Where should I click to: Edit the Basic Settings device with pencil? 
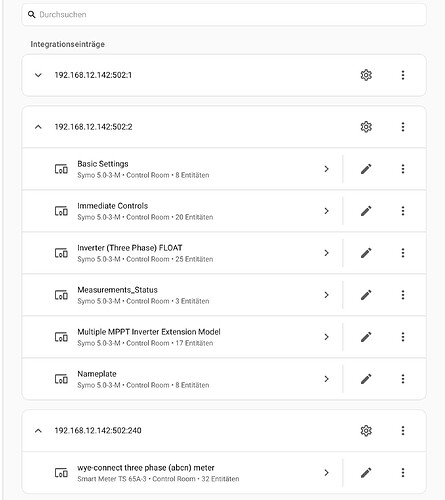click(x=366, y=169)
